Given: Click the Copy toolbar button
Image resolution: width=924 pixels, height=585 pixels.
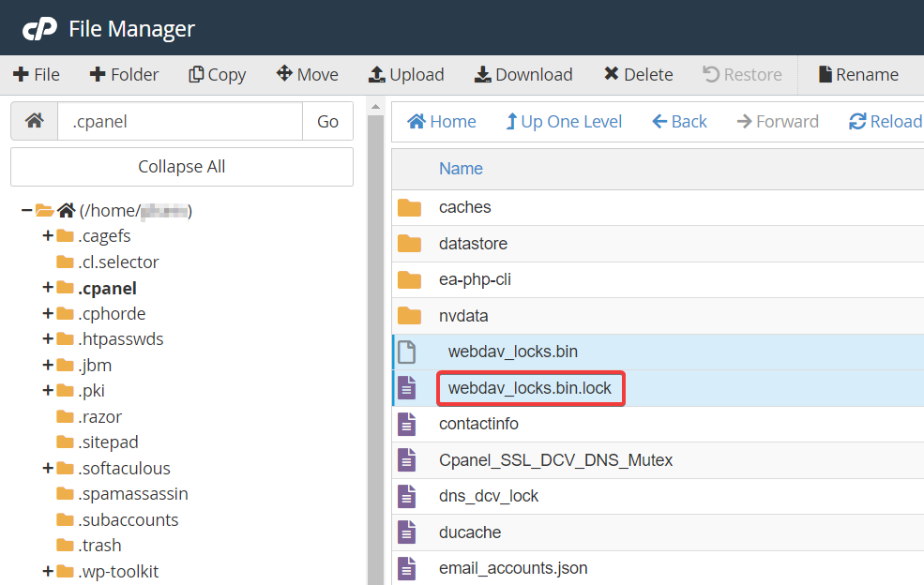Looking at the screenshot, I should point(217,75).
